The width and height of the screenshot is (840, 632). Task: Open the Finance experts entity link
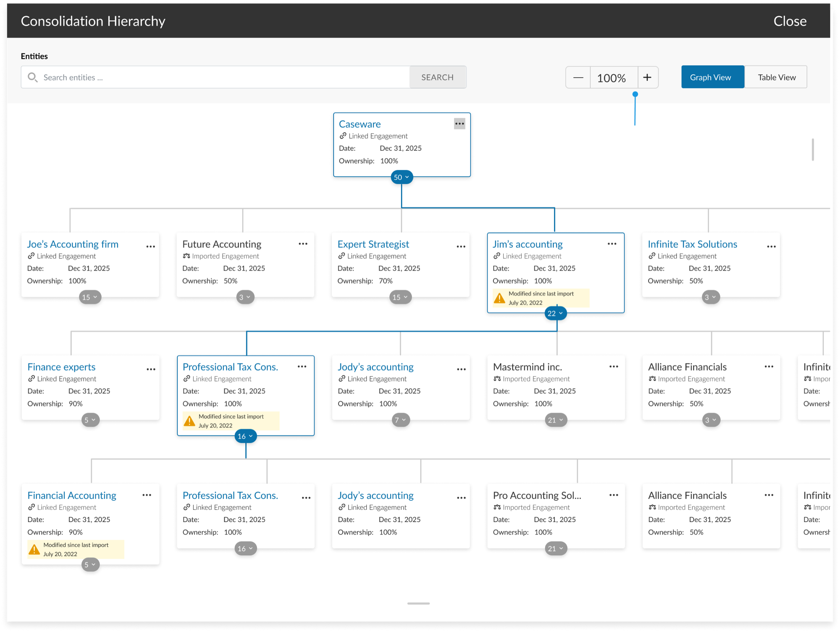click(x=61, y=367)
